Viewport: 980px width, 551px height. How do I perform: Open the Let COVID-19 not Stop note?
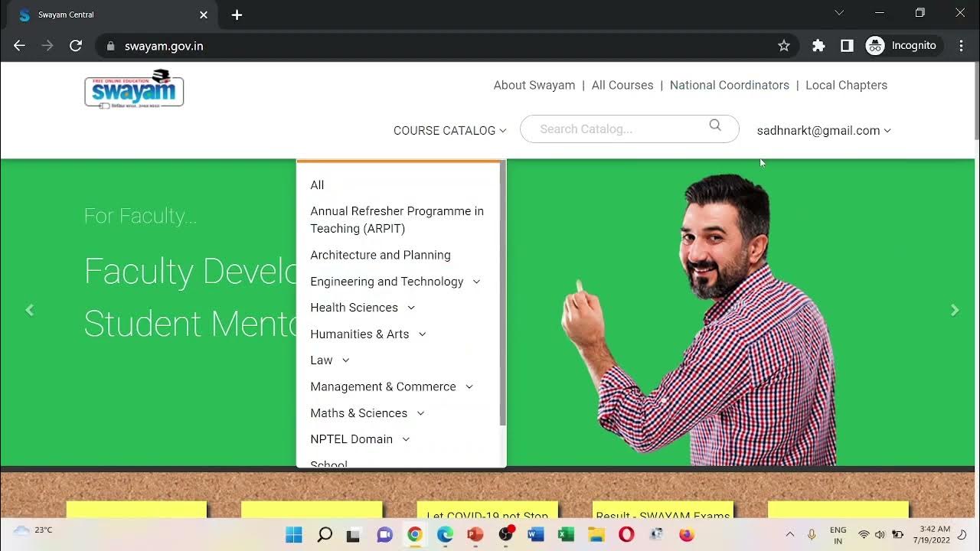[x=488, y=510]
